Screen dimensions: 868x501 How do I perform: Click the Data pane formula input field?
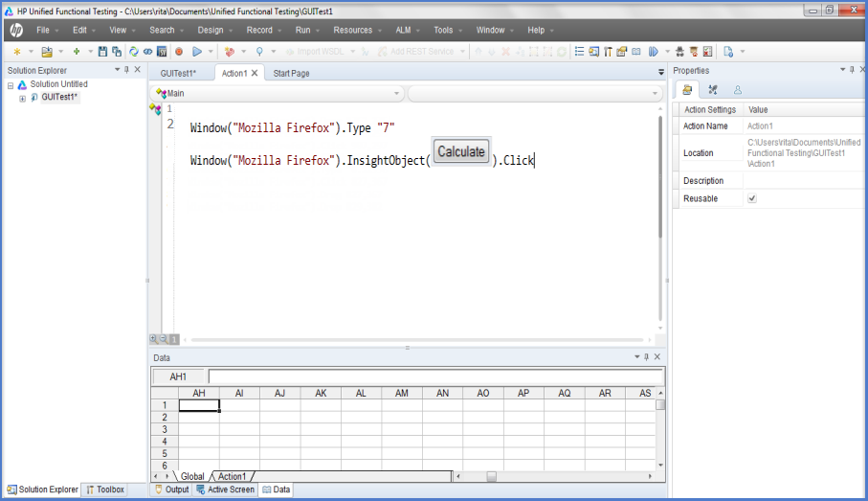435,376
